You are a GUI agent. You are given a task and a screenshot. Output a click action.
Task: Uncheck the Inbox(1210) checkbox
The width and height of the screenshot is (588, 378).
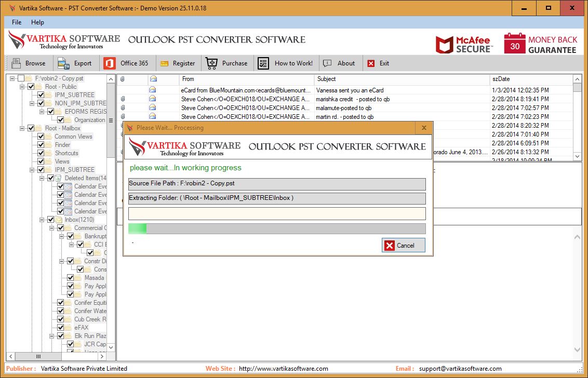[50, 220]
